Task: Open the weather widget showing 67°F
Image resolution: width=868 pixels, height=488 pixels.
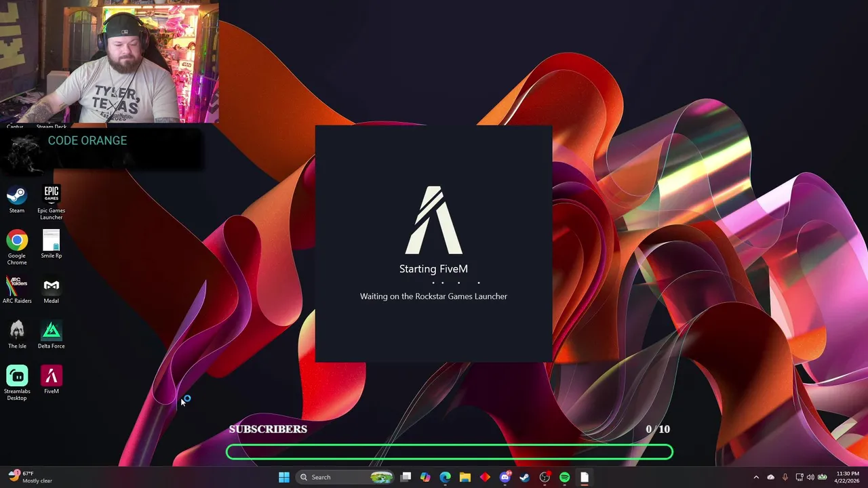Action: (x=31, y=477)
